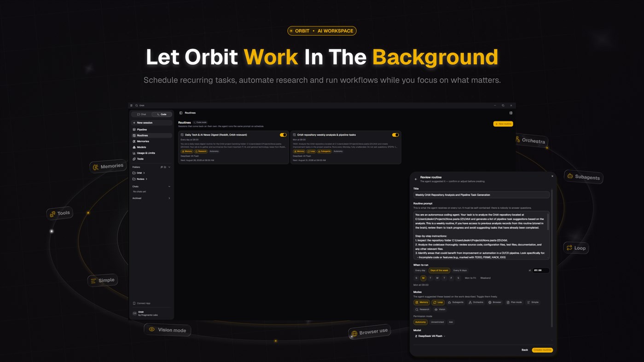Toggle the sidebar panel icon beside Routines header
The height and width of the screenshot is (362, 644).
tap(181, 113)
